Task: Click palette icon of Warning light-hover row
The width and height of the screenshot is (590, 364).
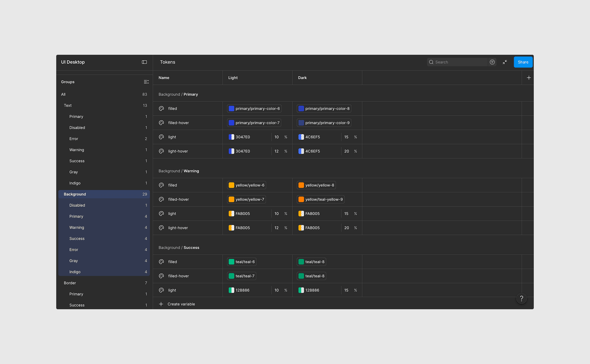Action: coord(161,228)
